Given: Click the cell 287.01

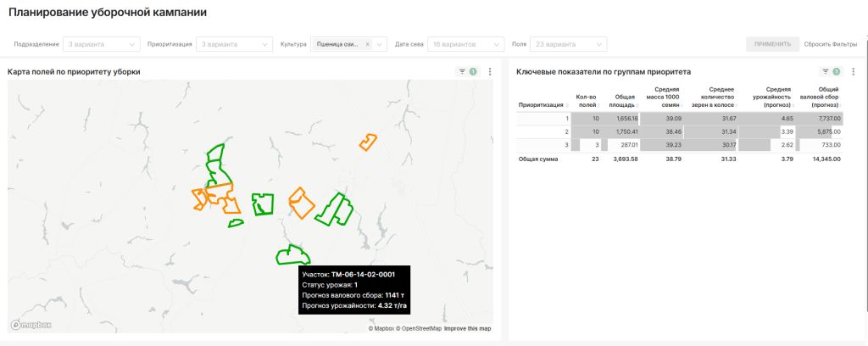Looking at the screenshot, I should pos(625,145).
